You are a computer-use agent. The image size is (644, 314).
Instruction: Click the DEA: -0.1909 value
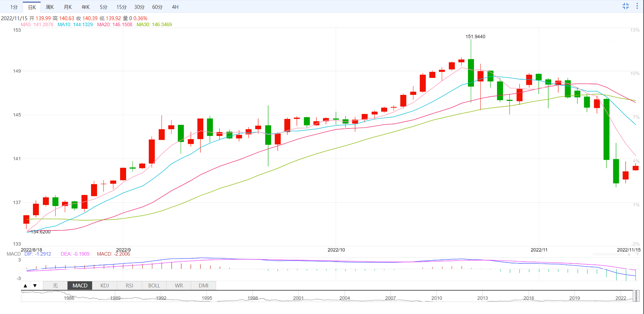pos(75,254)
